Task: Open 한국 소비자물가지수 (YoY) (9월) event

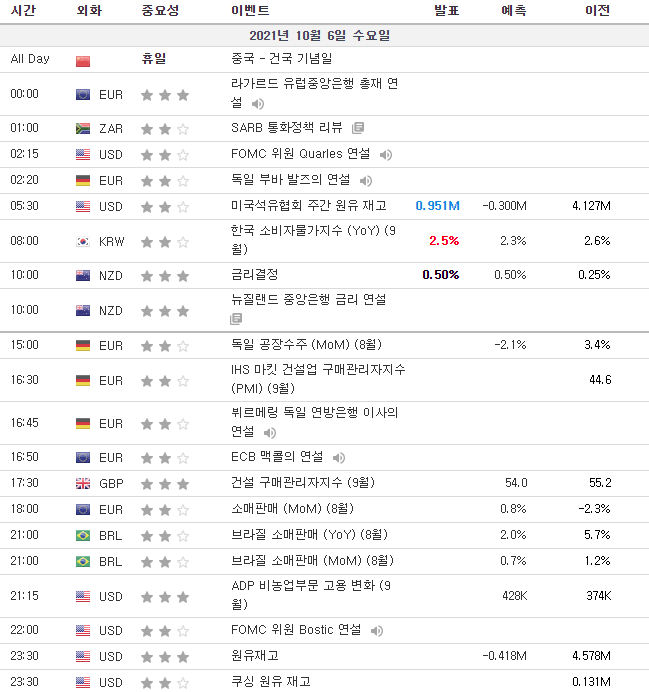Action: [313, 240]
